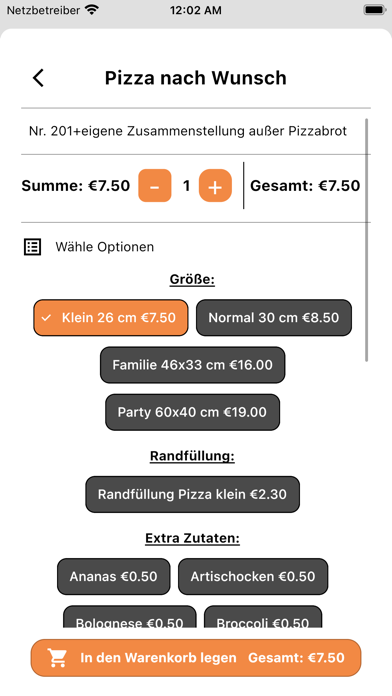Add Randfüllung Pizza klein €2.30

pyautogui.click(x=192, y=494)
